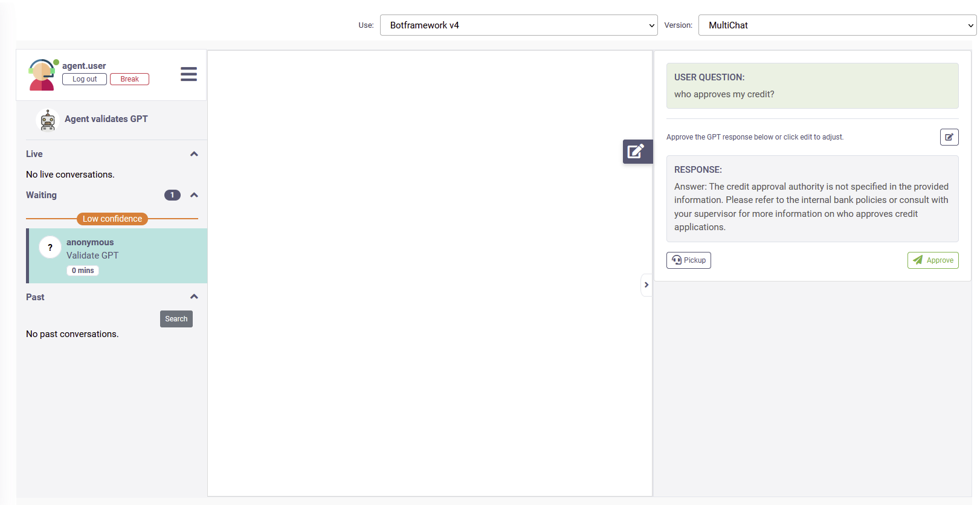This screenshot has height=505, width=980.
Task: Click the agent.user avatar icon
Action: coord(42,75)
